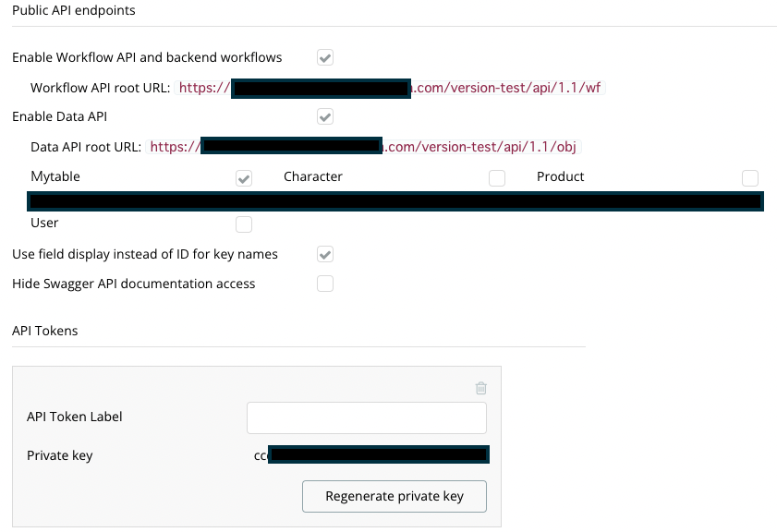The width and height of the screenshot is (777, 532).
Task: Click the API Token Label caption text
Action: click(75, 417)
